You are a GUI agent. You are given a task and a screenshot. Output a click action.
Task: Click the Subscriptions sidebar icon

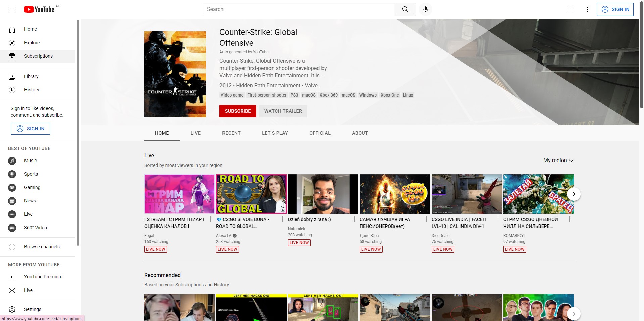pos(12,56)
